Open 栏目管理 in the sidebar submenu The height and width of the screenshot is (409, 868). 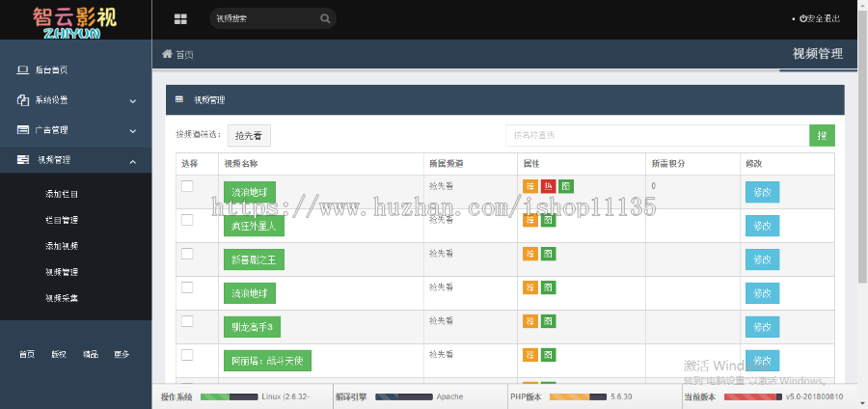pyautogui.click(x=62, y=220)
